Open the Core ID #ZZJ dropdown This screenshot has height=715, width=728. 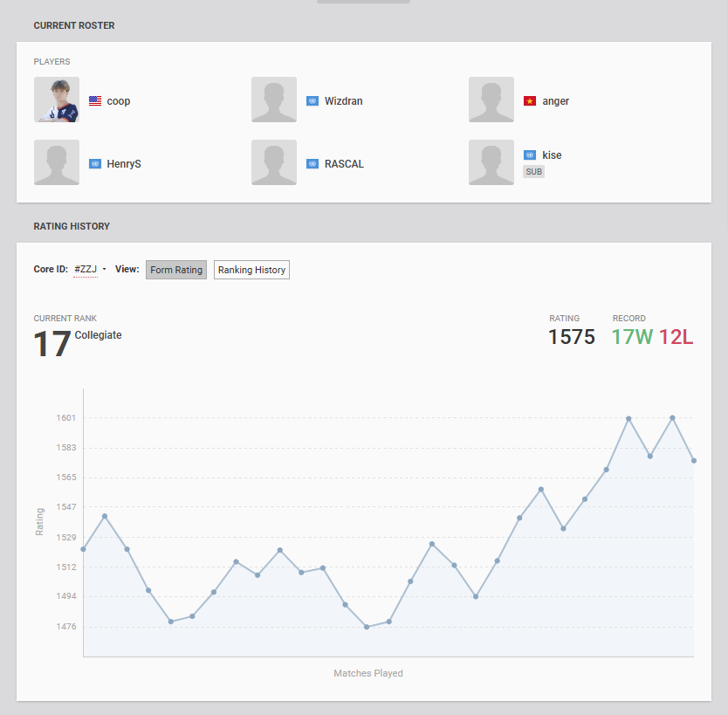[x=90, y=269]
